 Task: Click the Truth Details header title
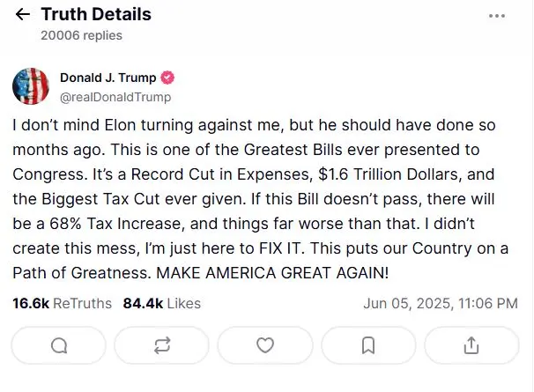pos(96,15)
